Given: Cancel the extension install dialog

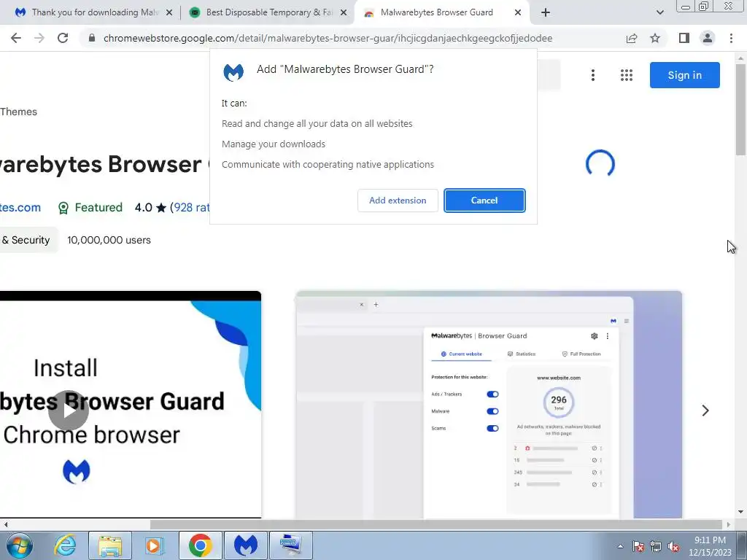Looking at the screenshot, I should pyautogui.click(x=484, y=201).
